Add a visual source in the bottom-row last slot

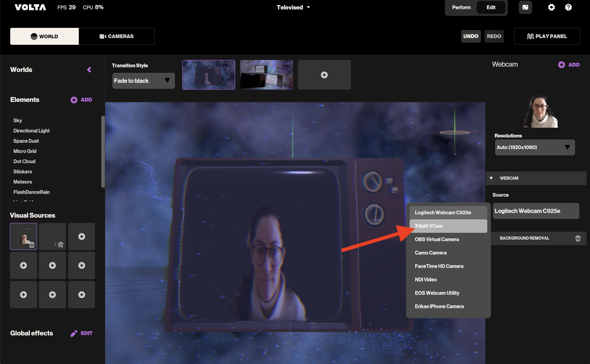coord(82,295)
